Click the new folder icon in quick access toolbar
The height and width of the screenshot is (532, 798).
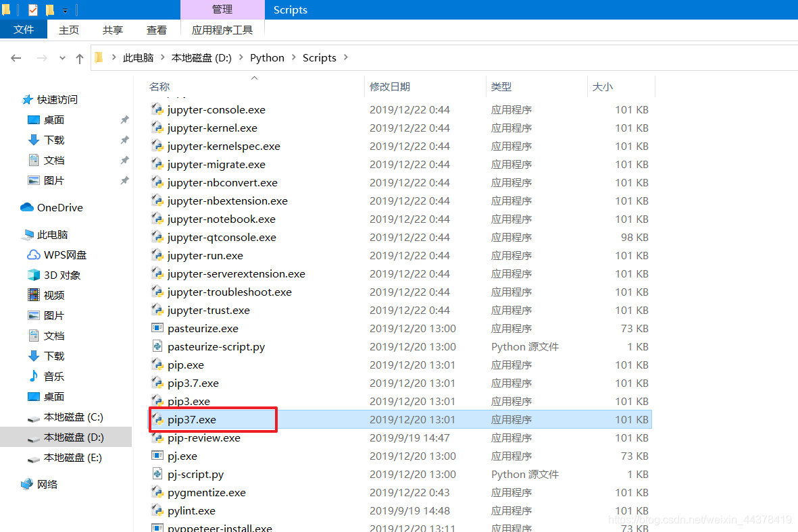point(50,9)
